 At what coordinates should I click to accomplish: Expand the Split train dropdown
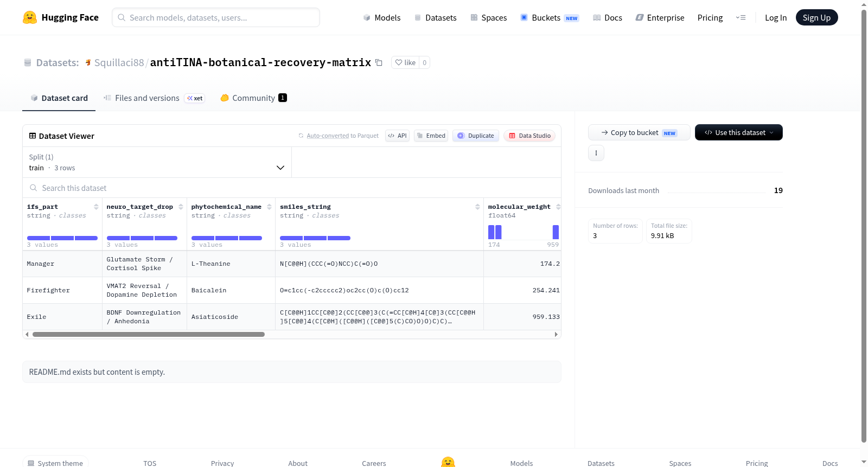pos(157,162)
